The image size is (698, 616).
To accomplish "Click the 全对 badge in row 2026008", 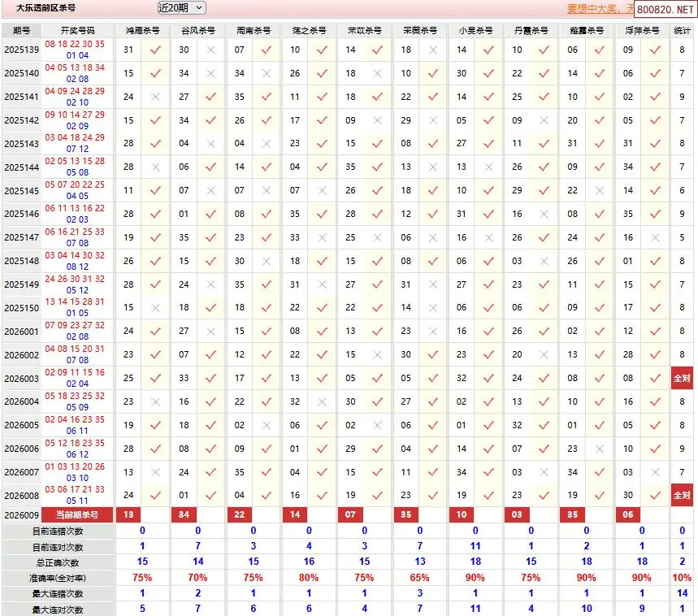I will tap(682, 495).
